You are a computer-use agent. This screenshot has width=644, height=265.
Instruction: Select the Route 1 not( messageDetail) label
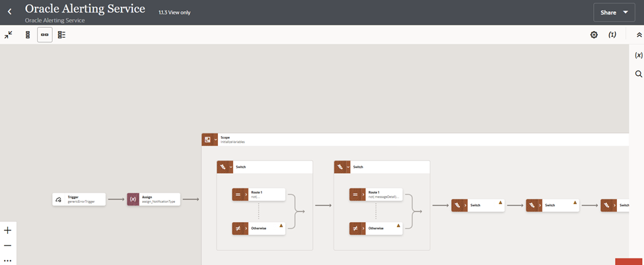(384, 194)
